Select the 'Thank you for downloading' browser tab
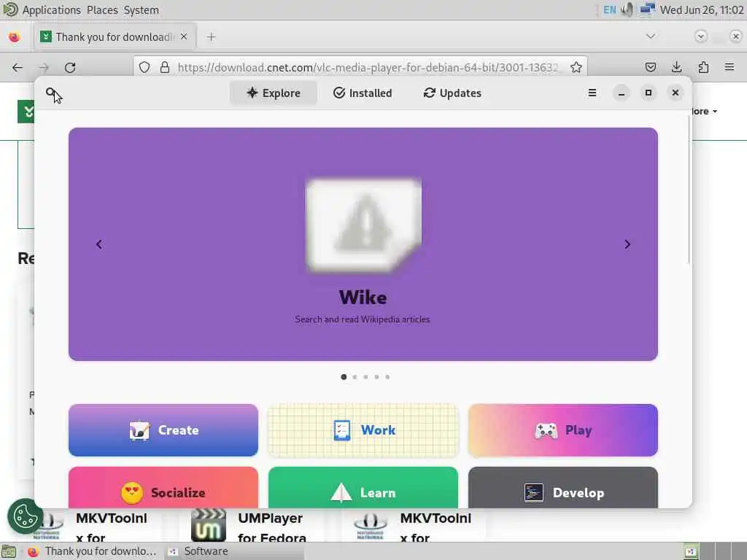 pyautogui.click(x=115, y=36)
